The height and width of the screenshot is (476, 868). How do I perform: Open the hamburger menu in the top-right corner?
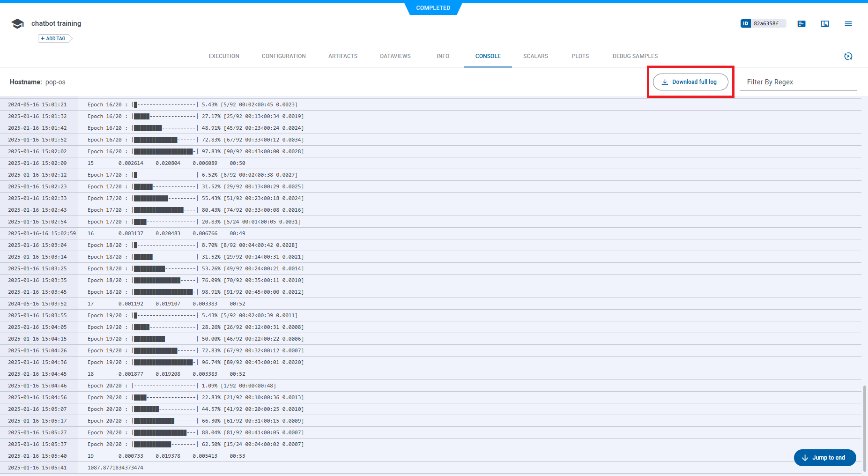pos(848,23)
